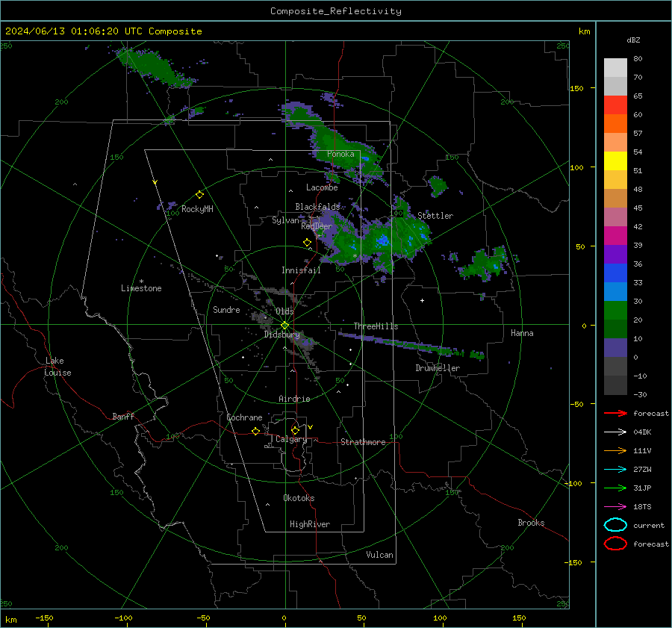Click the yellow diamond marker near RedDeer
This screenshot has height=628, width=672.
[307, 243]
